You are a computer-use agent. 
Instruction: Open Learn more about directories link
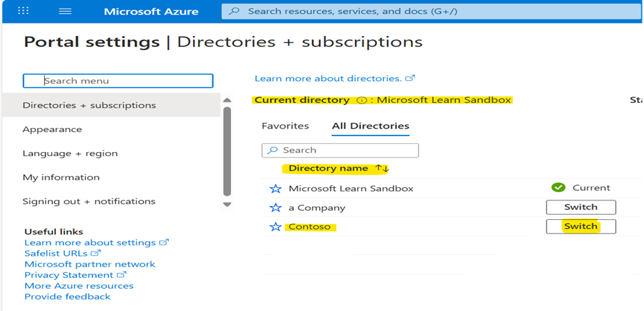pos(335,78)
